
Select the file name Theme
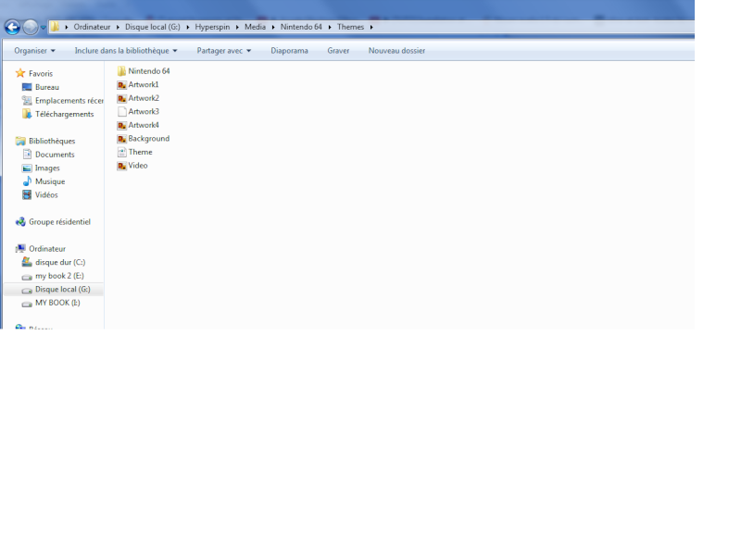coord(141,152)
